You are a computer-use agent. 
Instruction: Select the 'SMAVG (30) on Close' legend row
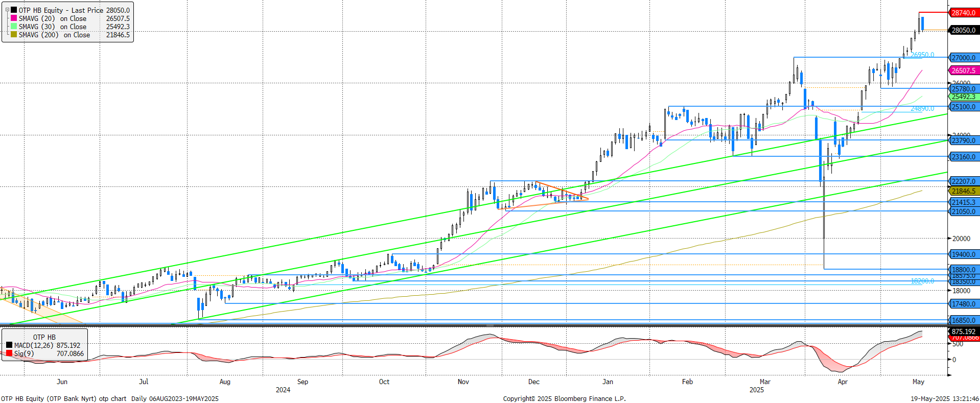click(x=70, y=27)
